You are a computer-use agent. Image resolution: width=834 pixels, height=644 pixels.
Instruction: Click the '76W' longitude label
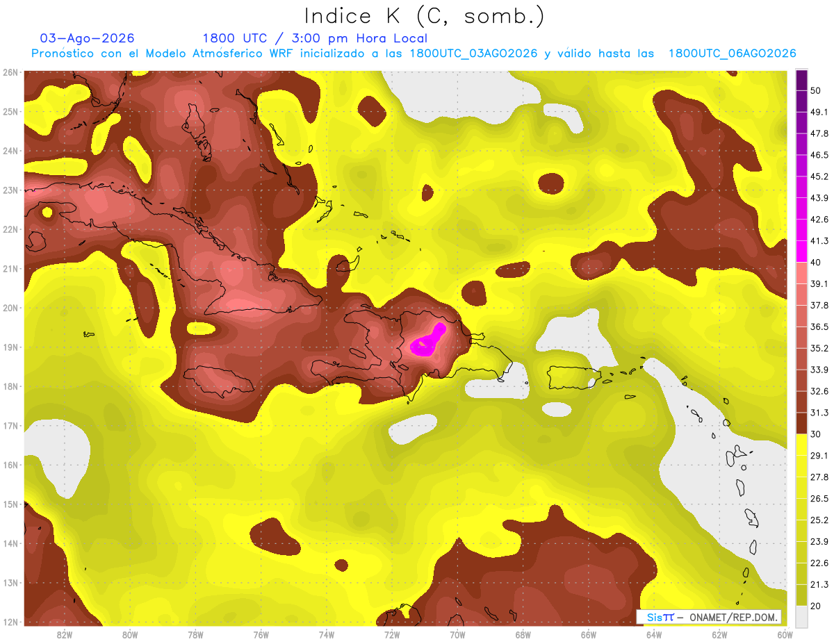coord(261,634)
